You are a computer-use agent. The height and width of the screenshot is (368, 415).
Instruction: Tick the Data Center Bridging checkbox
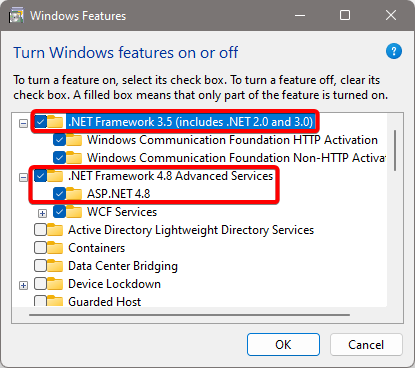(40, 266)
